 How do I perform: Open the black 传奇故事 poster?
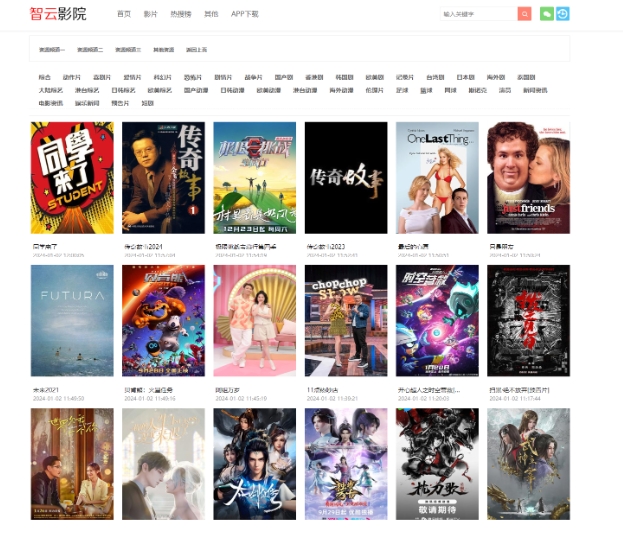[346, 178]
